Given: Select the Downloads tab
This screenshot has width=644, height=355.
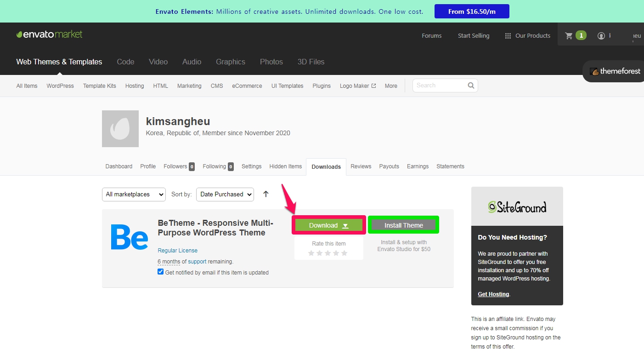Looking at the screenshot, I should [x=326, y=167].
